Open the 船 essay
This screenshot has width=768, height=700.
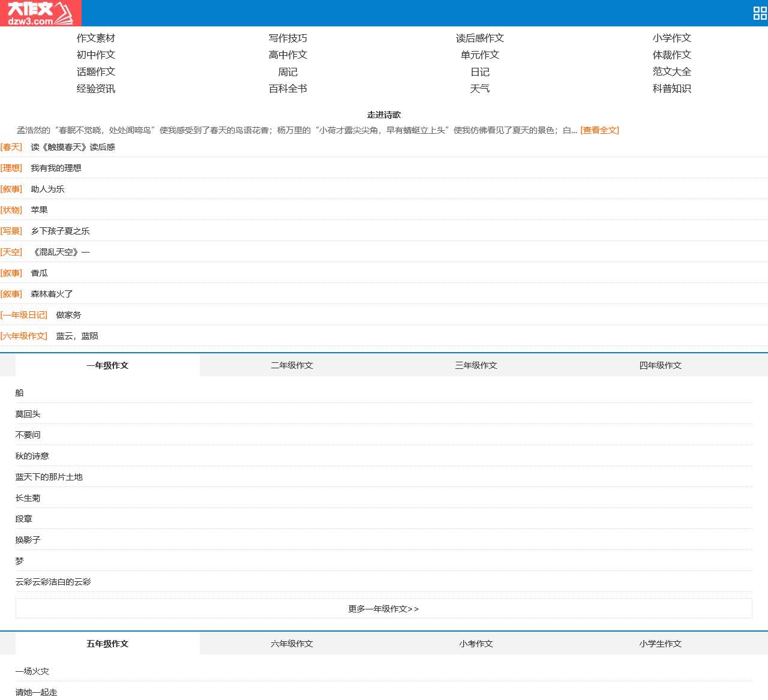(19, 393)
